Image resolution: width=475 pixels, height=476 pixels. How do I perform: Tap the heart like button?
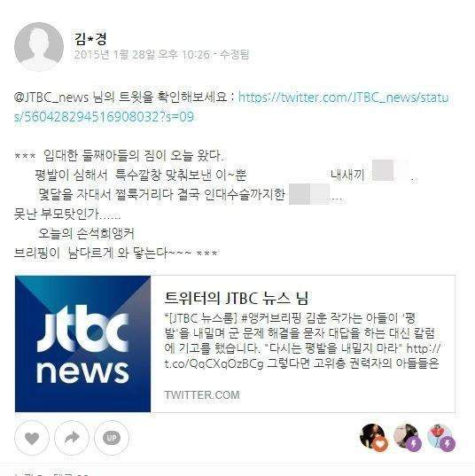click(32, 438)
